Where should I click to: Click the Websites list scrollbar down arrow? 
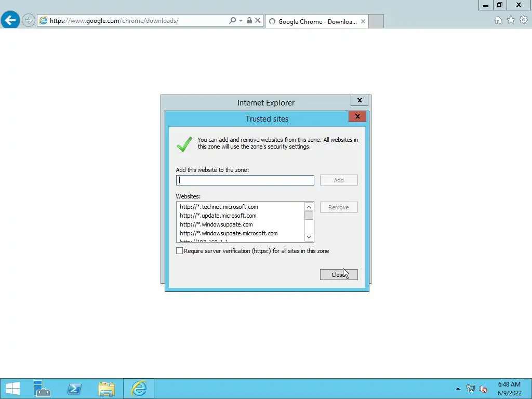309,237
